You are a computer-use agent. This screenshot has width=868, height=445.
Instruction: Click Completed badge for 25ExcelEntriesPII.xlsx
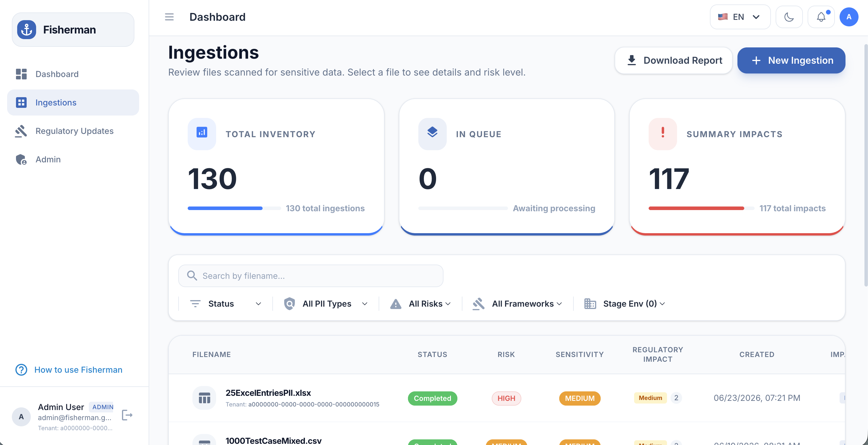pyautogui.click(x=432, y=398)
